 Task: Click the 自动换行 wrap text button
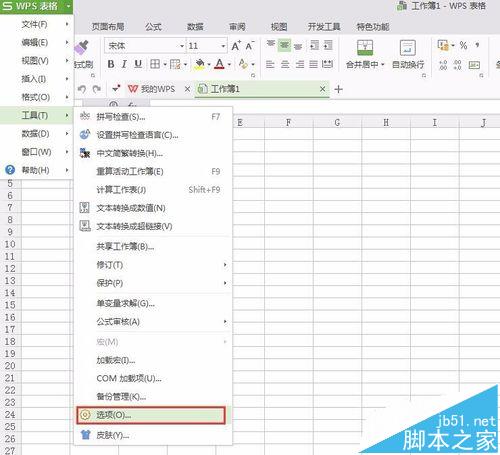[x=408, y=54]
